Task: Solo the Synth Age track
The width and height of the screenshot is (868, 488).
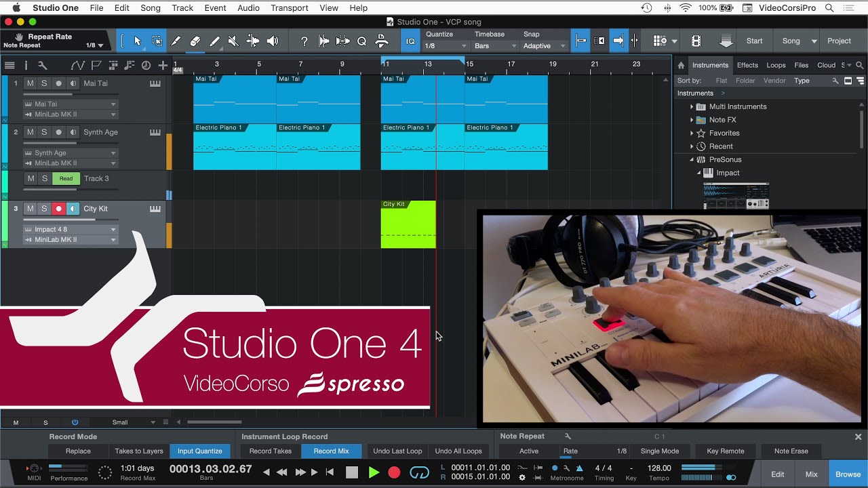Action: pos(44,132)
